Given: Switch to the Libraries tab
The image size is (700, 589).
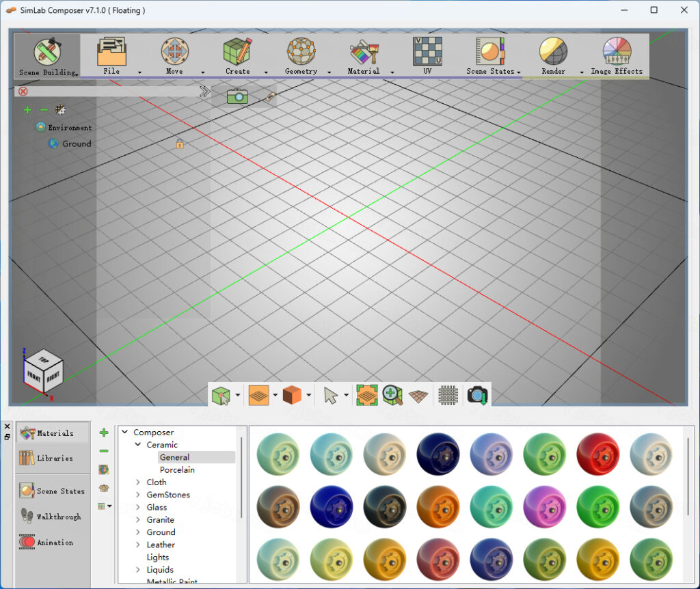Looking at the screenshot, I should (53, 458).
